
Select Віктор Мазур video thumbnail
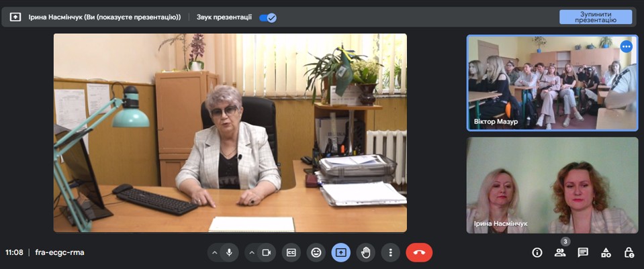553,83
